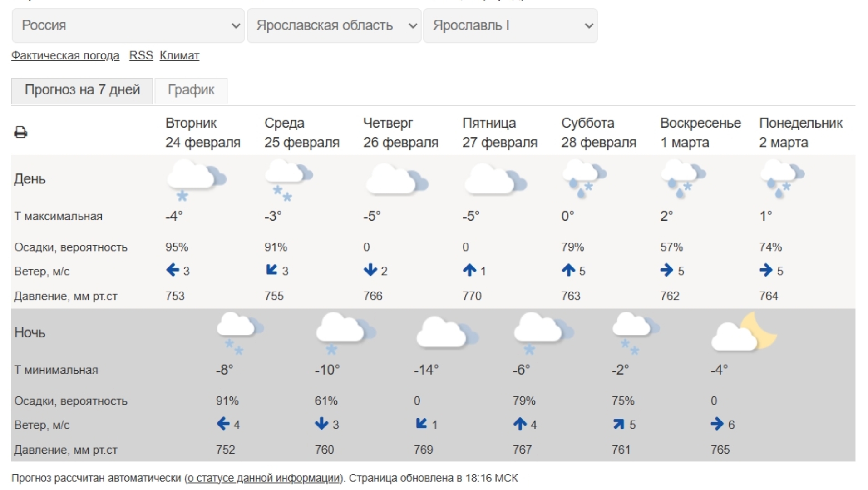
Task: Click the night cloud icon above -14°
Action: coord(446,333)
